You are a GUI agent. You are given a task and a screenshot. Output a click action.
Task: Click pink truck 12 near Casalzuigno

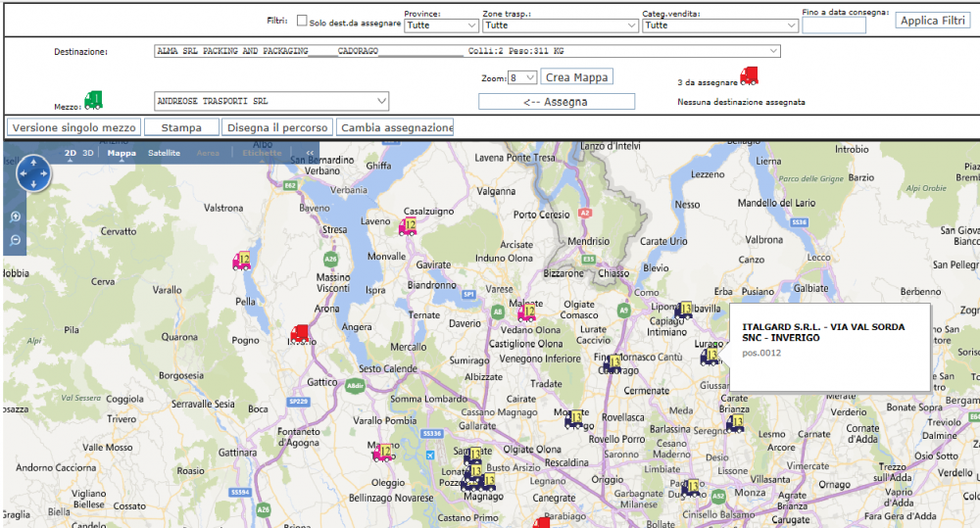pyautogui.click(x=408, y=227)
